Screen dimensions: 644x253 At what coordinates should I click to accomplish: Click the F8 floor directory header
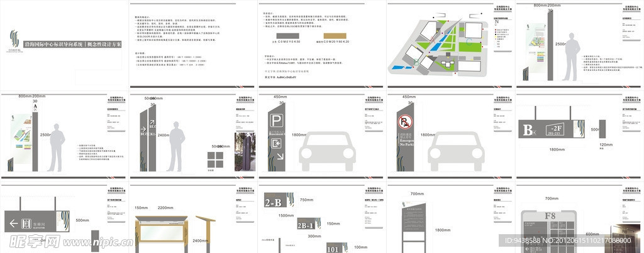point(550,215)
